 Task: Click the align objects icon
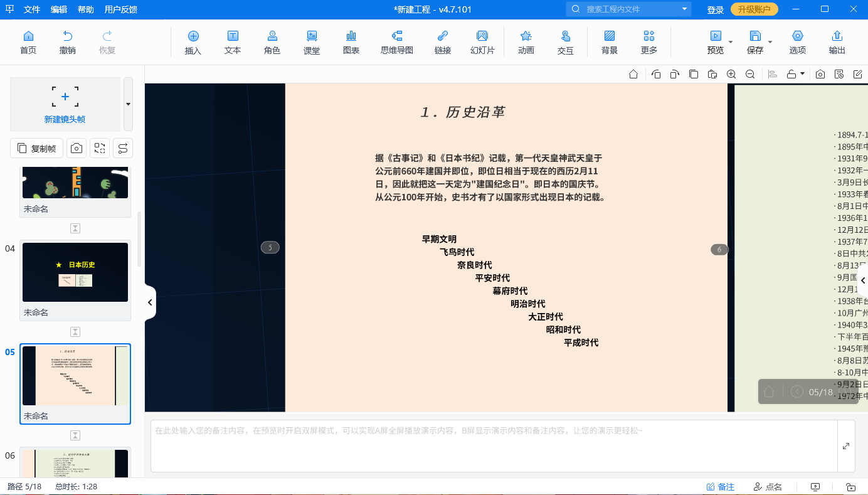point(773,74)
